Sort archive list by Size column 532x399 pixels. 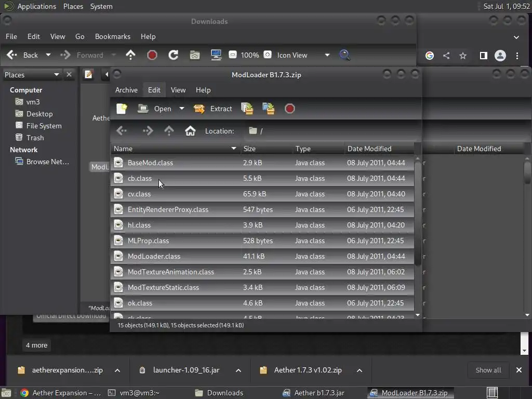[x=266, y=149]
